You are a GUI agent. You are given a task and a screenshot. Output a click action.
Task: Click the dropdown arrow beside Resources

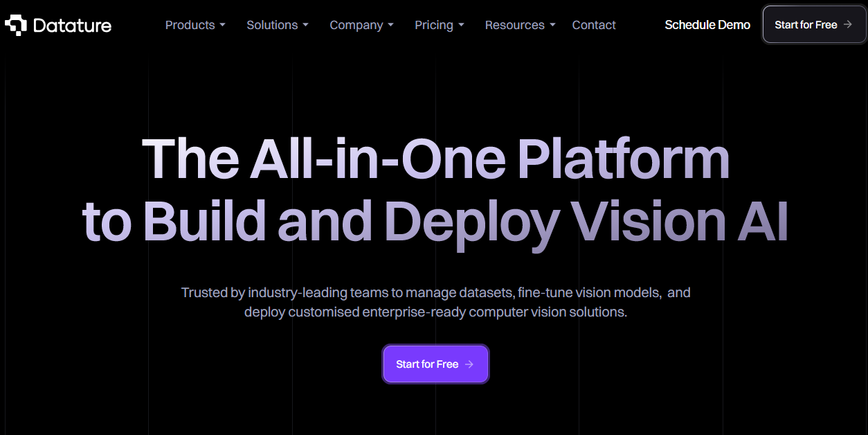(552, 25)
